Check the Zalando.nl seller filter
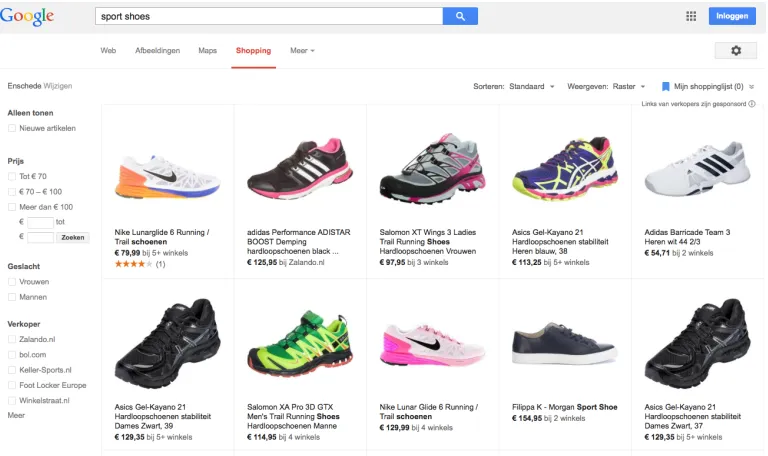 12,339
